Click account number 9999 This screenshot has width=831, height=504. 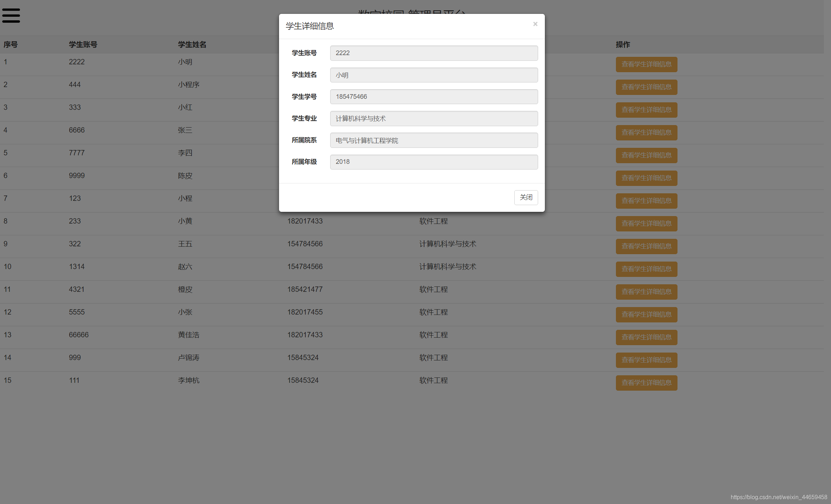point(77,176)
